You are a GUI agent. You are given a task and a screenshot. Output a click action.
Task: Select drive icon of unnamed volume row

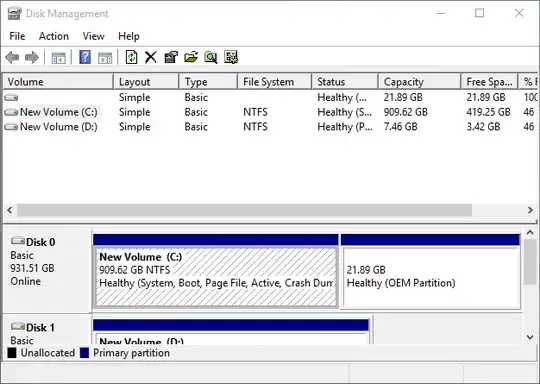tap(11, 97)
